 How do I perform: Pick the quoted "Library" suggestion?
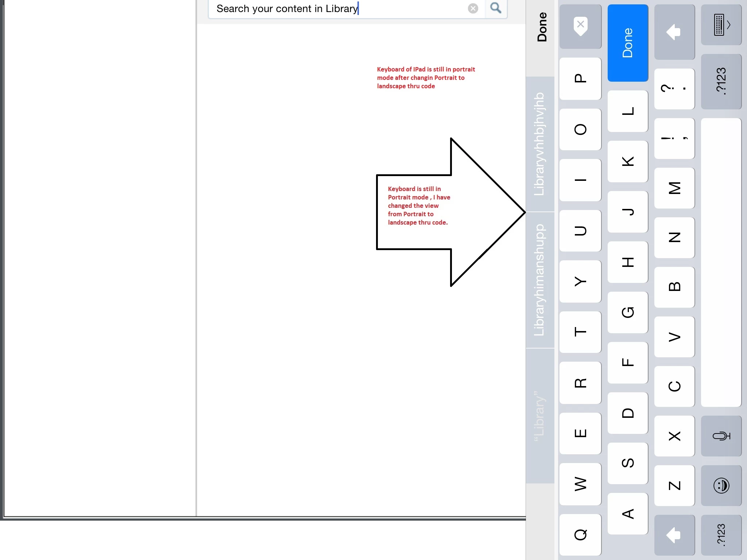click(x=539, y=416)
